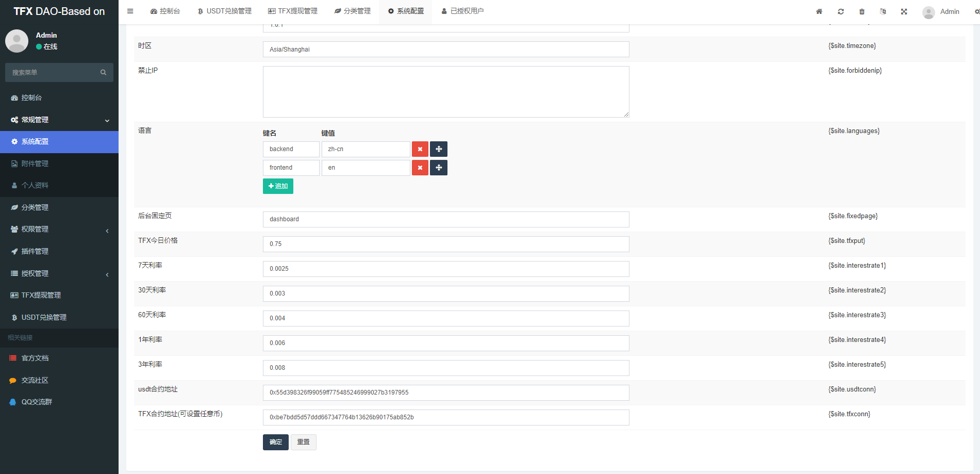The height and width of the screenshot is (474, 980).
Task: Enter fullscreen via the expand arrows icon
Action: (x=904, y=11)
